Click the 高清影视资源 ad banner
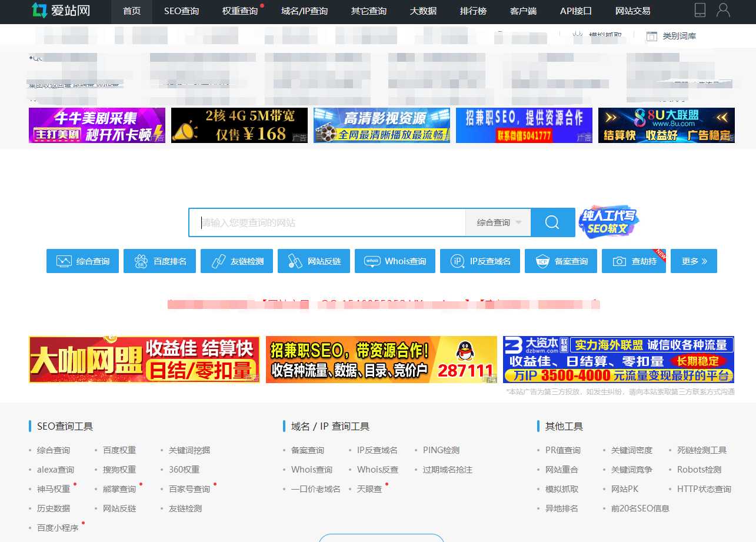 pyautogui.click(x=382, y=125)
